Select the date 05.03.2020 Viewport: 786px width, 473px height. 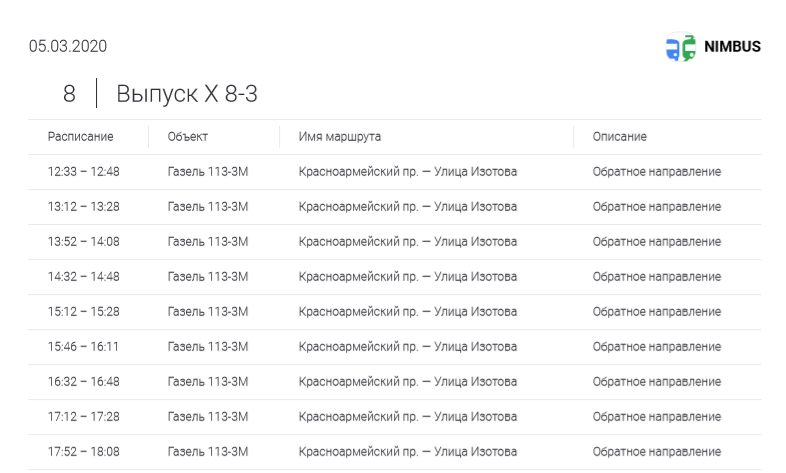[68, 46]
